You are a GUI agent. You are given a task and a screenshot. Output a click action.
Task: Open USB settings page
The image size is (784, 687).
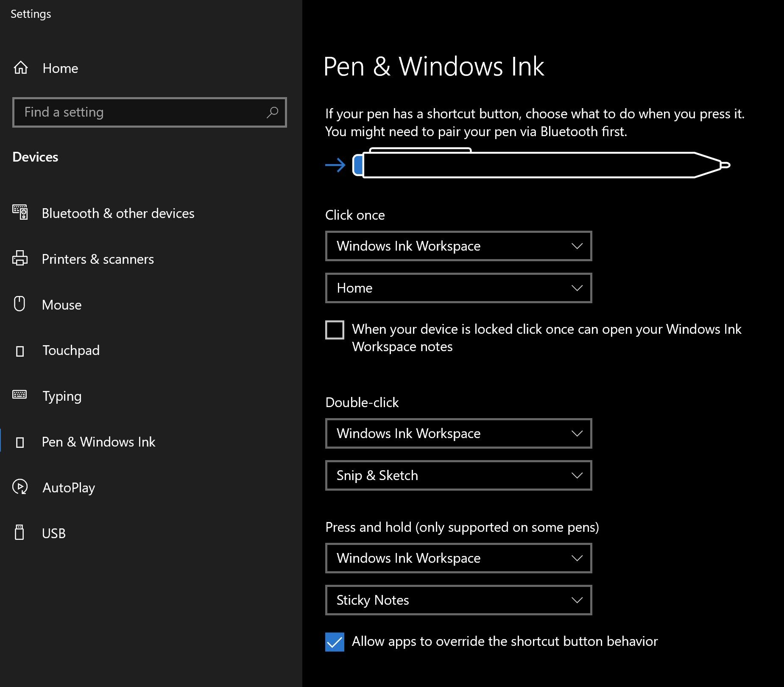click(x=54, y=533)
